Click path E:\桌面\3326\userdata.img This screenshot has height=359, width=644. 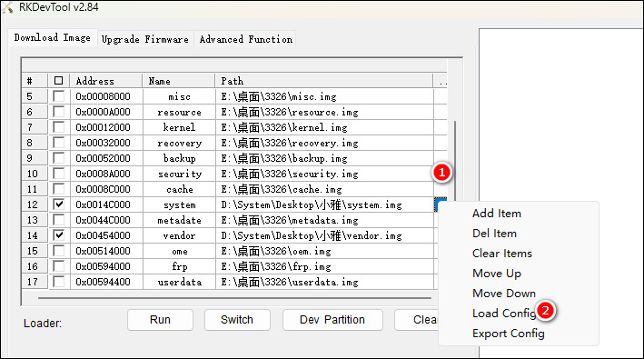[x=290, y=282]
